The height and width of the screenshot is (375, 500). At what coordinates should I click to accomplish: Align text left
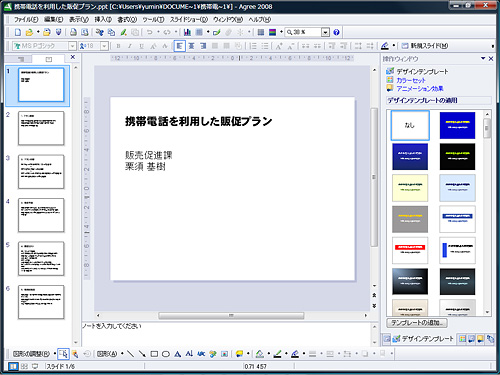point(179,46)
